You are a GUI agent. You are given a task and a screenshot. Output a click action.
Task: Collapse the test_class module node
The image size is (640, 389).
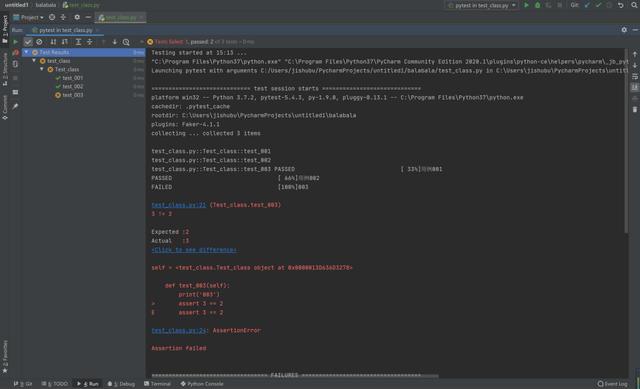pyautogui.click(x=34, y=61)
